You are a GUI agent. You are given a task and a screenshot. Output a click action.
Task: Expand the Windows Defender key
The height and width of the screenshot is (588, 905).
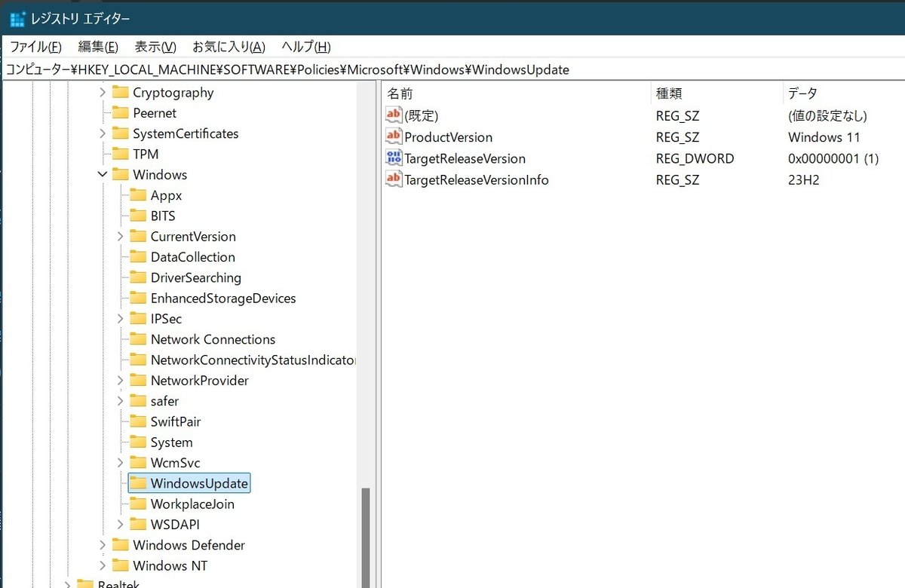(103, 545)
